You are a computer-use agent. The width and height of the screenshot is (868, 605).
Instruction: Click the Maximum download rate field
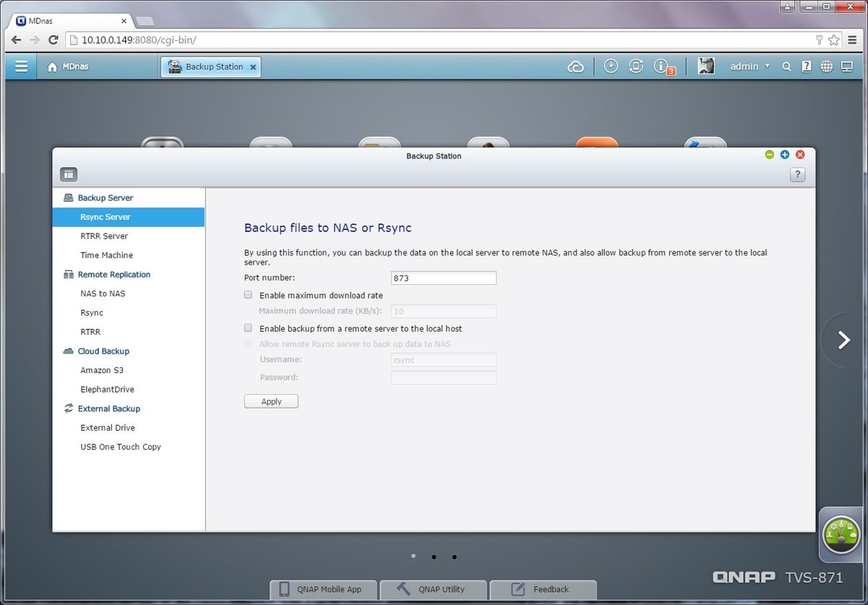click(x=443, y=312)
